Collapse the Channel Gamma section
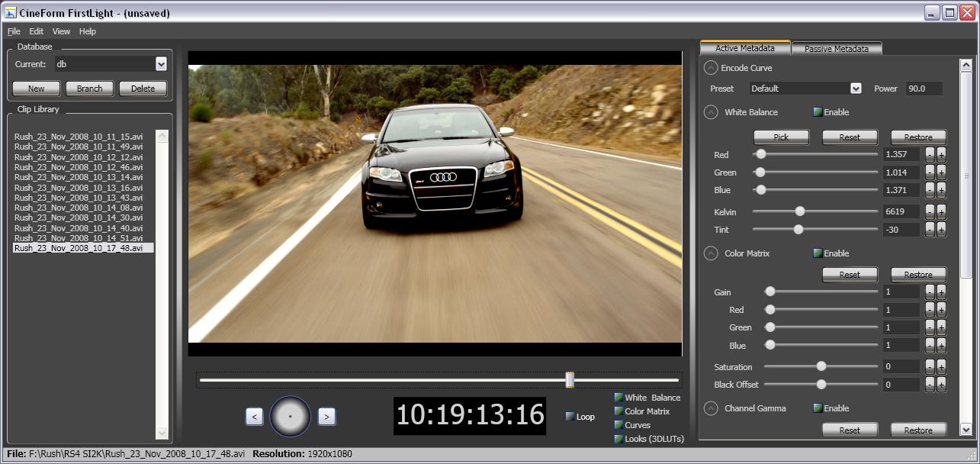980x464 pixels. click(711, 408)
